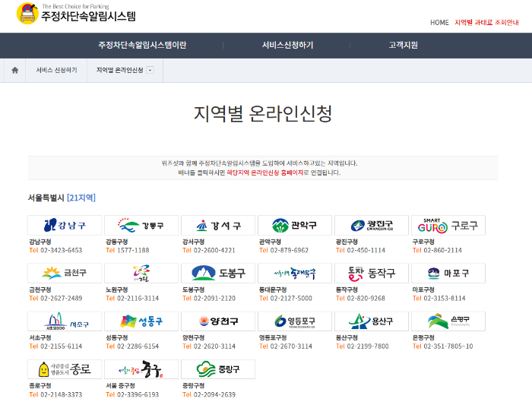Click the 강동구청 office name
Screen dimensions: 532x405
pos(117,242)
